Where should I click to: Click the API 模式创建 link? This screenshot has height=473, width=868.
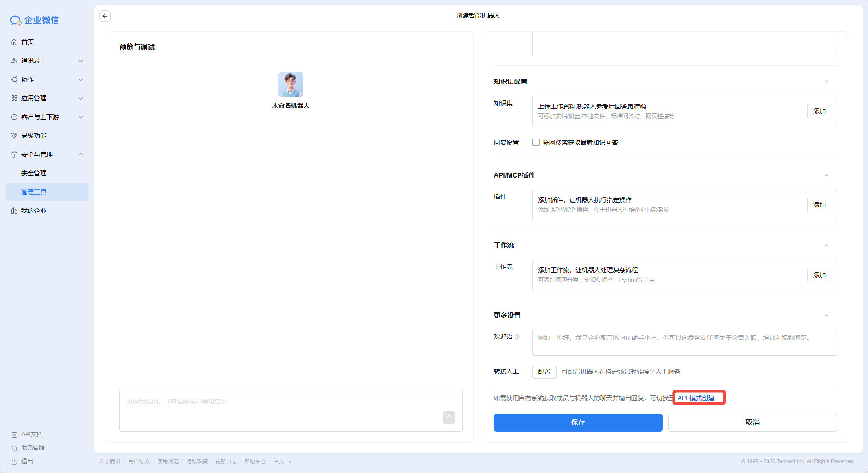coord(696,398)
